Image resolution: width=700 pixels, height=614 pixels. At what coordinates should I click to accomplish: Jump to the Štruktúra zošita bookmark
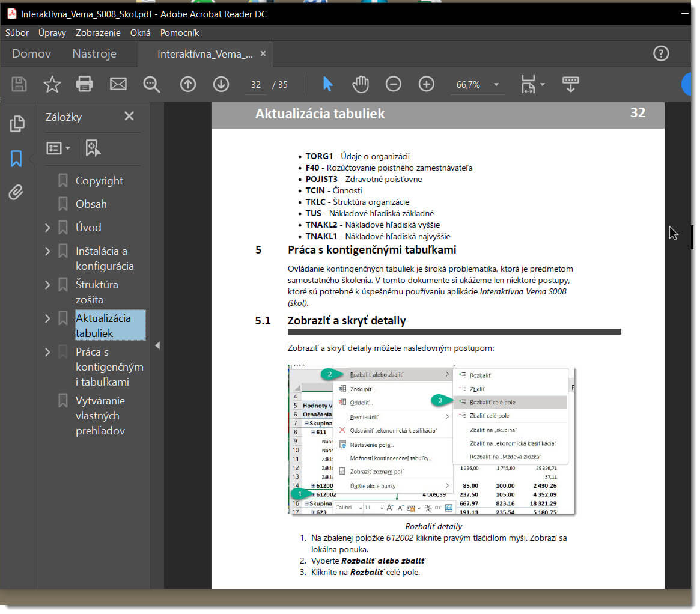[x=97, y=292]
